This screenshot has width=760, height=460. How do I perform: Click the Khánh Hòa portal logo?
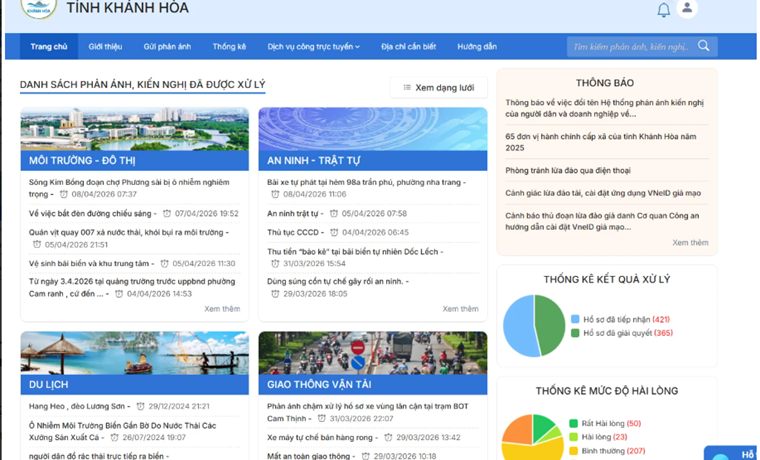coord(38,8)
